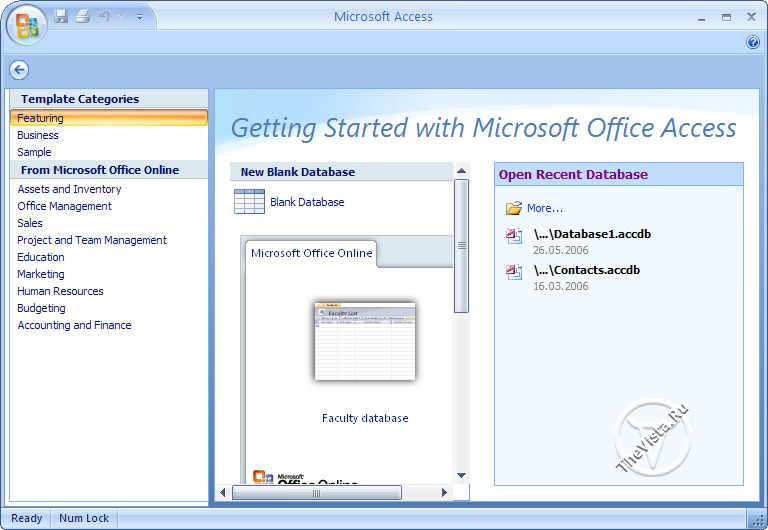Open Accounting and Finance category

point(74,325)
